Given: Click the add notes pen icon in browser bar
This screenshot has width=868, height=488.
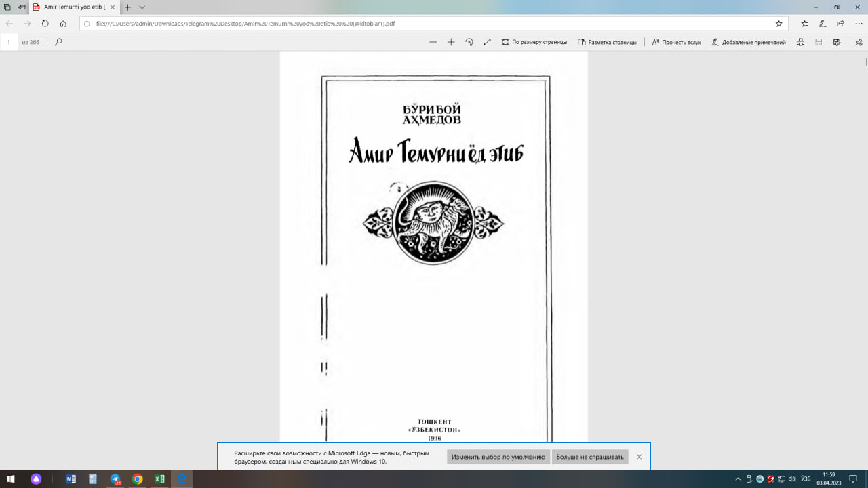Looking at the screenshot, I should (x=823, y=23).
